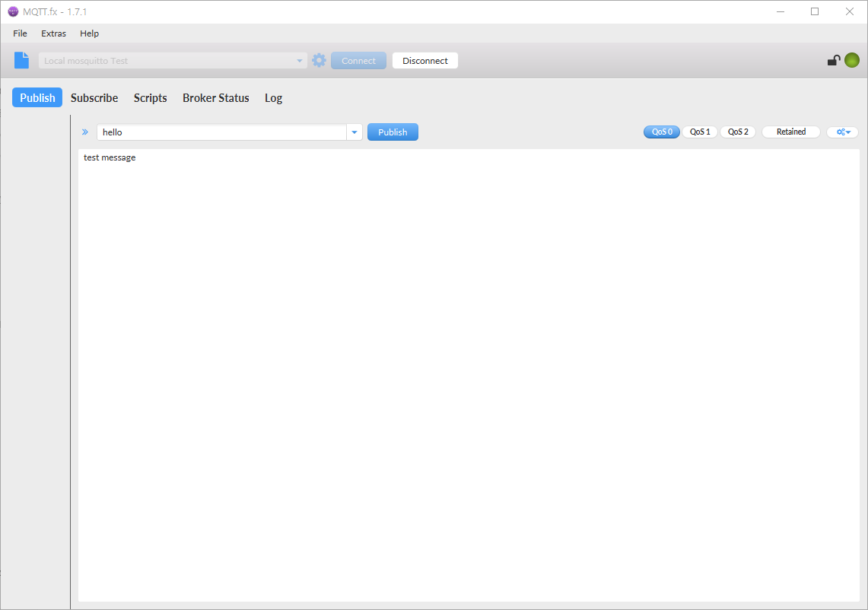Open the Extras menu
This screenshot has height=610, width=868.
click(53, 33)
